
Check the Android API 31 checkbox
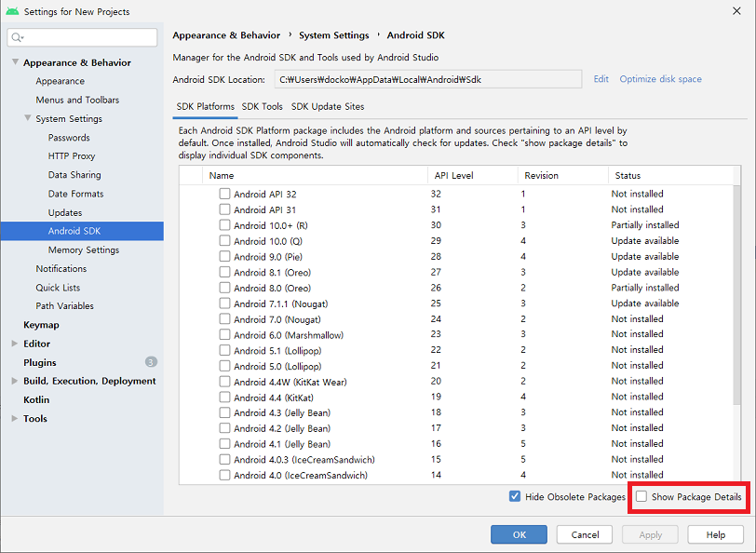click(224, 209)
